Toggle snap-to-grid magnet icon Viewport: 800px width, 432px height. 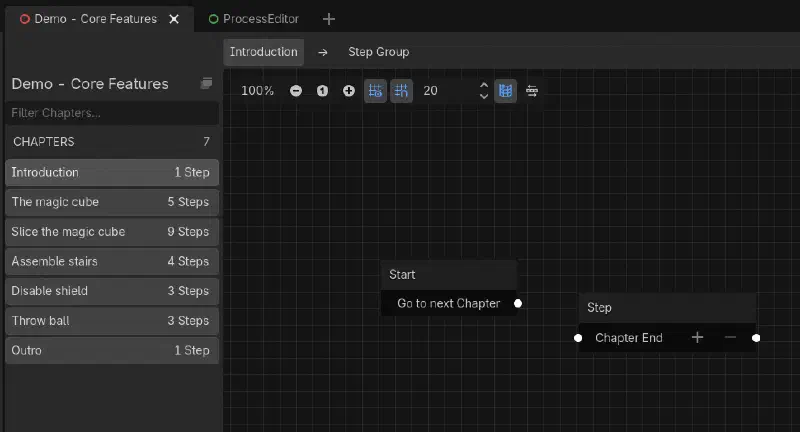[x=402, y=91]
